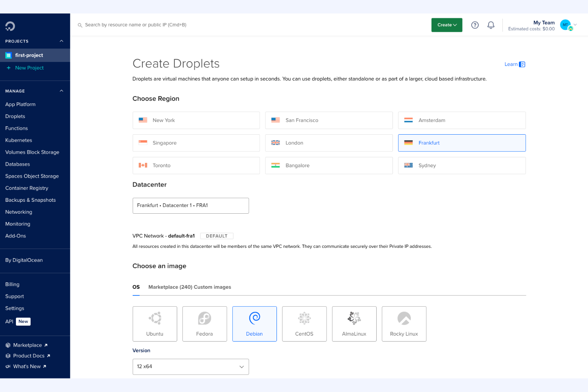The image size is (588, 392).
Task: Open the Version 12 x64 dropdown
Action: coord(191,367)
